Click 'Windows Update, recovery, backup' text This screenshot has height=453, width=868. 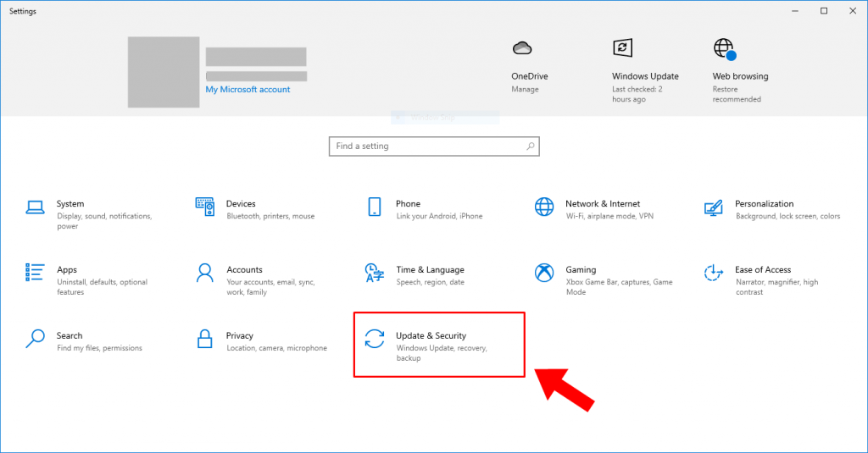442,352
